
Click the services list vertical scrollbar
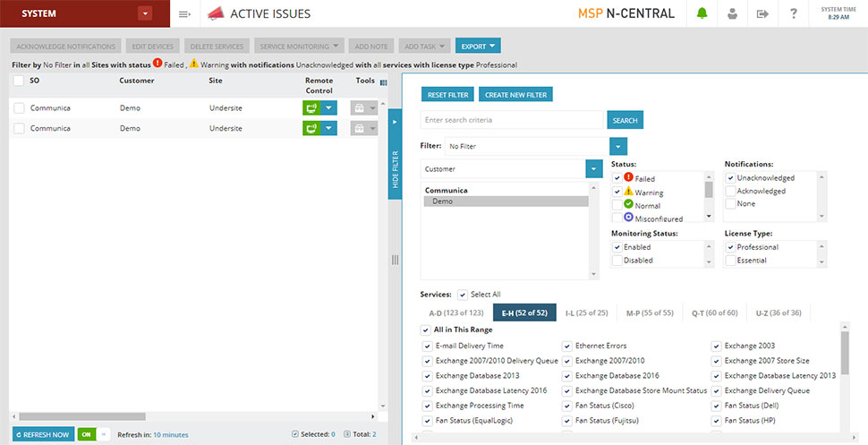844,353
